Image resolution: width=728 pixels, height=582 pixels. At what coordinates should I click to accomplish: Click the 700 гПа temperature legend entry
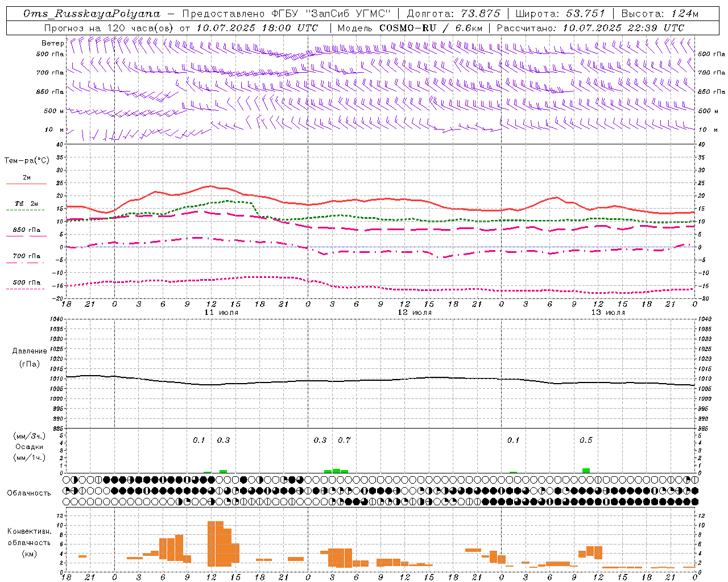tap(27, 256)
